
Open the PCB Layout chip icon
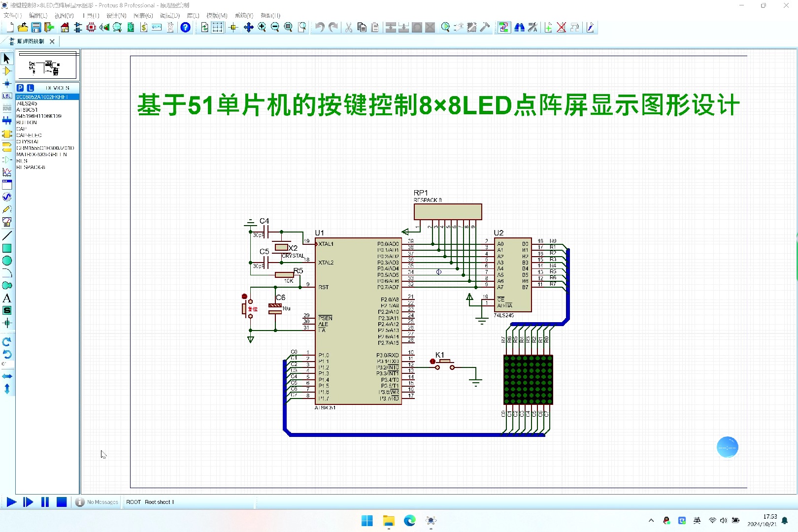point(91,28)
